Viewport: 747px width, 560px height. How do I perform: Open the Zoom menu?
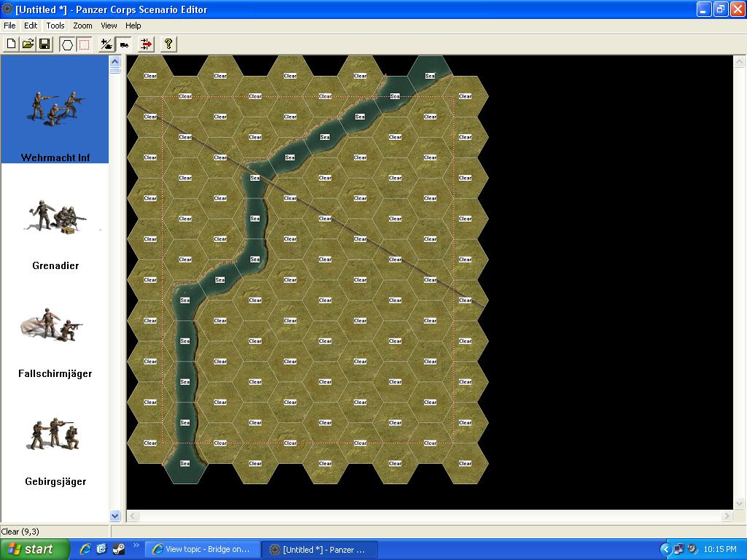(x=82, y=26)
